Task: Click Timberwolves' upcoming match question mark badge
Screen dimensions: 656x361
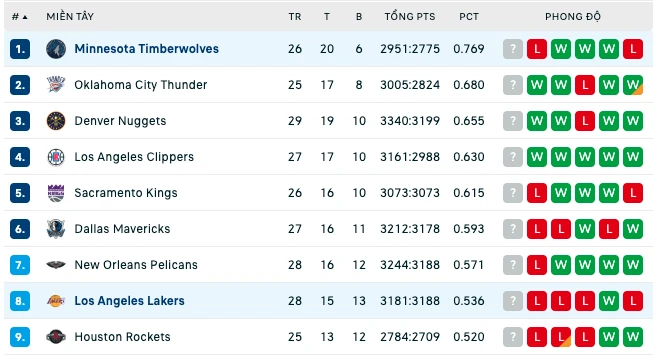Action: 513,49
